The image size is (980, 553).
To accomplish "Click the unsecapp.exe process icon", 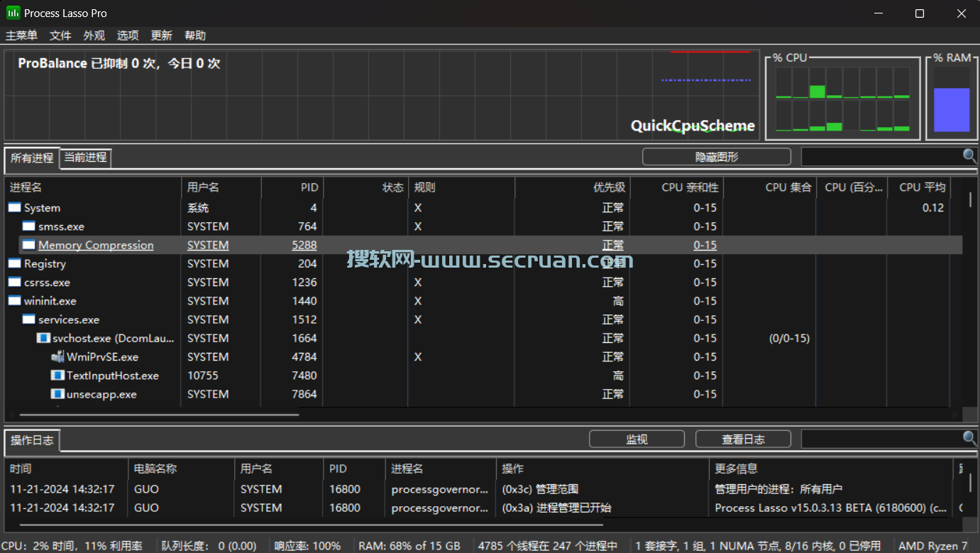I will click(x=57, y=394).
